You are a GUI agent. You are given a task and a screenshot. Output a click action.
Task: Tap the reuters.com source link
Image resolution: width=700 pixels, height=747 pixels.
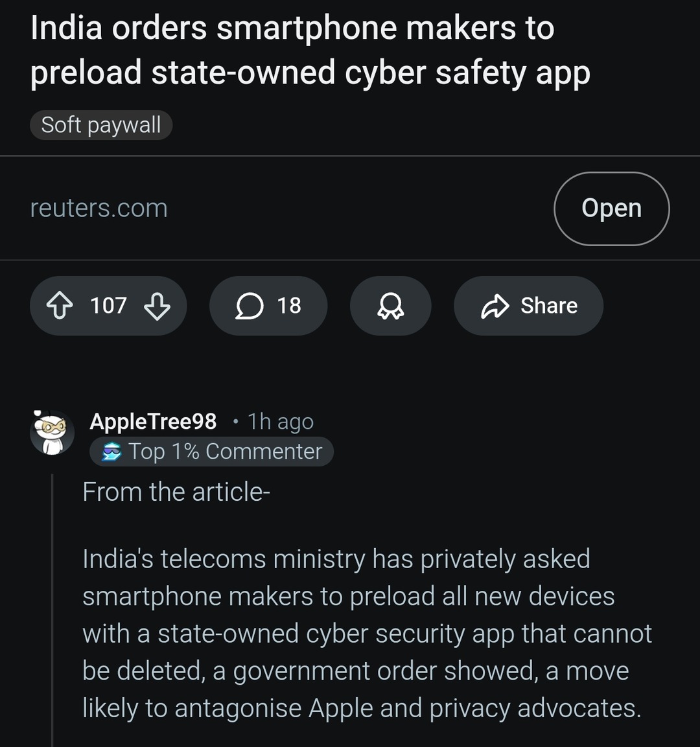click(99, 209)
